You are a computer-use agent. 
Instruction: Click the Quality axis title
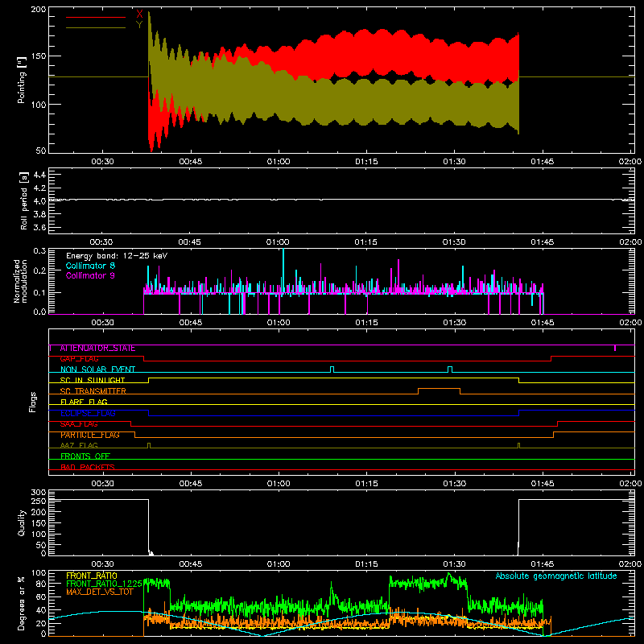pos(22,522)
